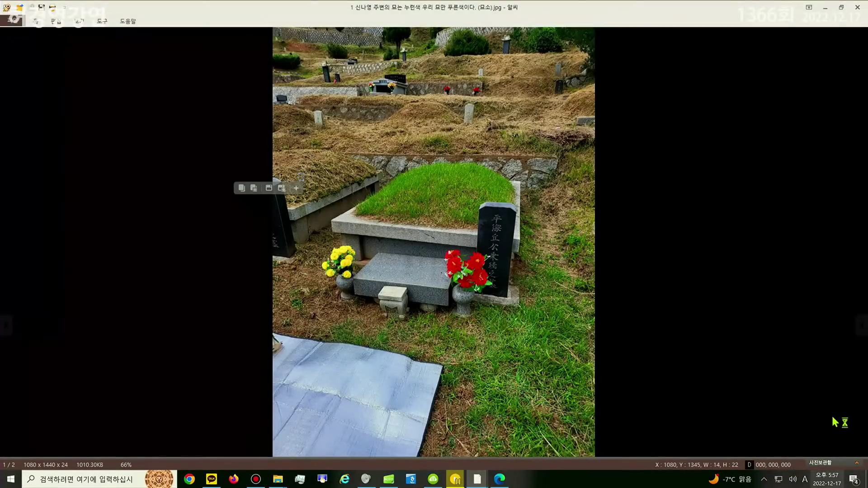Click the yellow active app taskbar icon
The height and width of the screenshot is (488, 868).
[x=455, y=479]
